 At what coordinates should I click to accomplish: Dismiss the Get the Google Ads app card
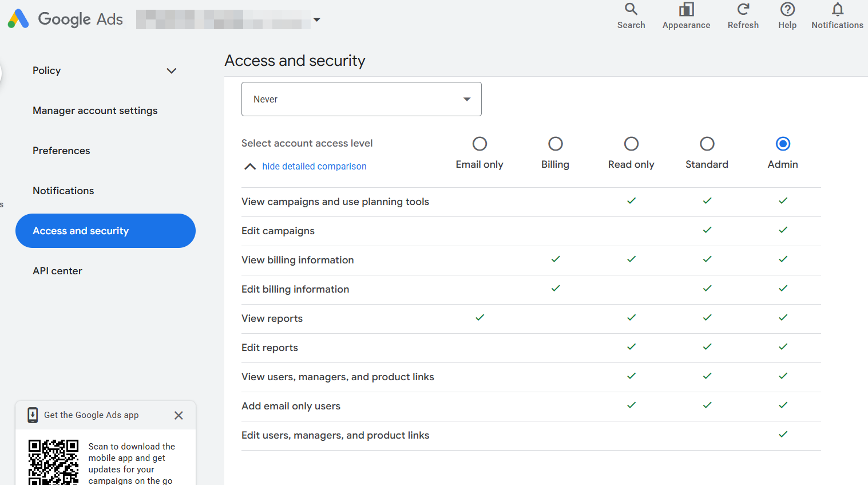point(179,415)
